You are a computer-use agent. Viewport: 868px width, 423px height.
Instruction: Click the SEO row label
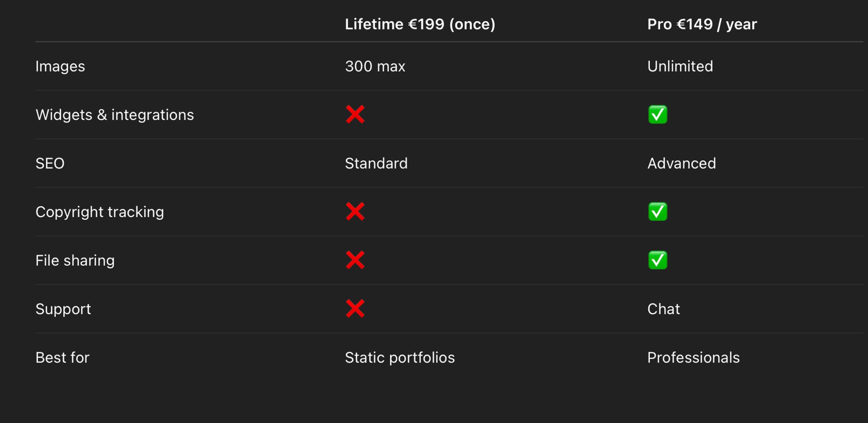point(50,163)
